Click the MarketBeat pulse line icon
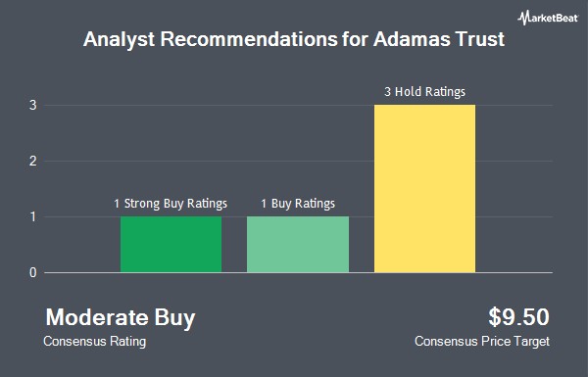Screen dimensions: 588x377 click(523, 18)
